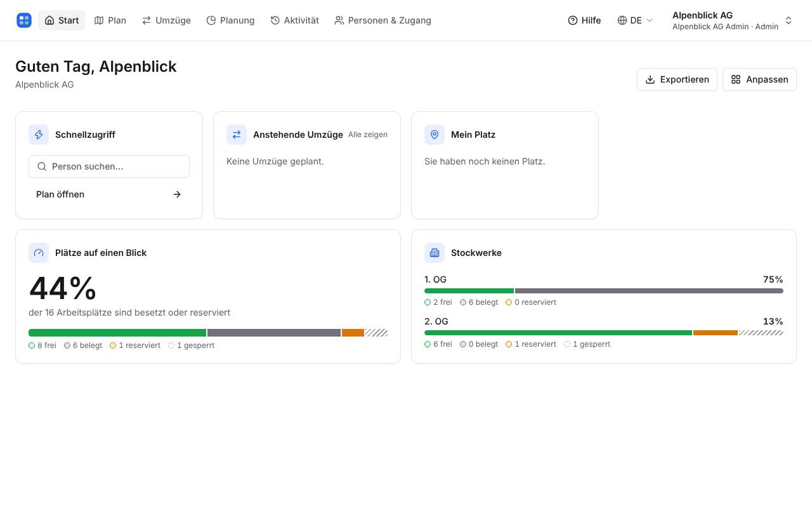Open the Planung tab
This screenshot has height=508, width=812.
click(230, 20)
